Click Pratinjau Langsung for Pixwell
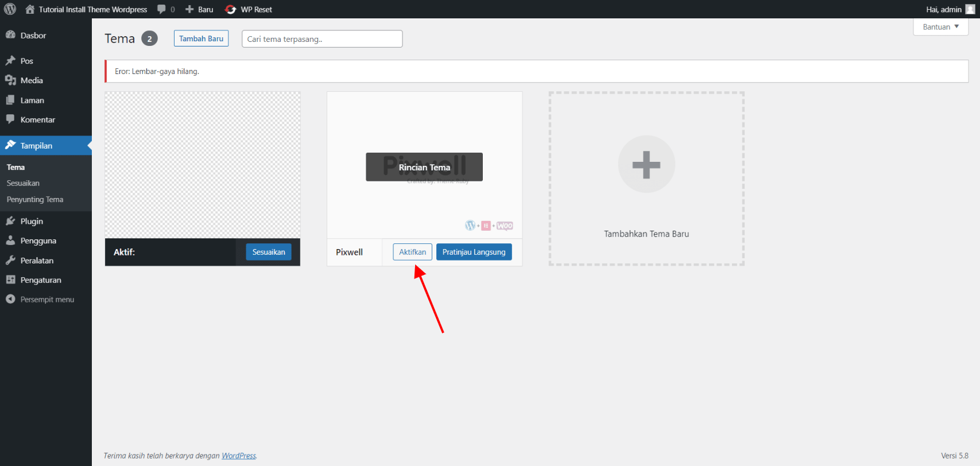 click(x=474, y=252)
